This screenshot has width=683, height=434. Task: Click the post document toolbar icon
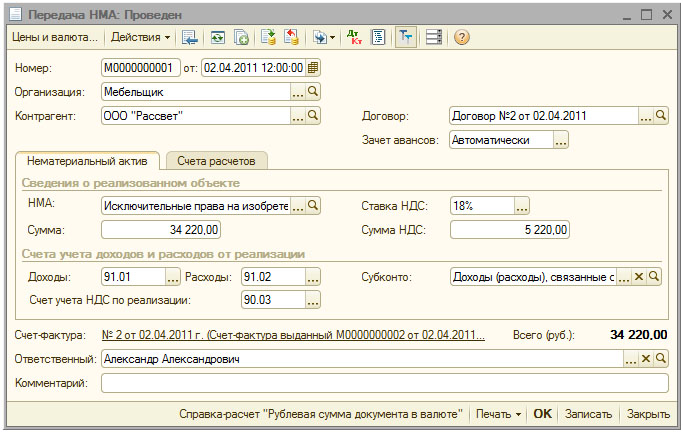point(268,37)
